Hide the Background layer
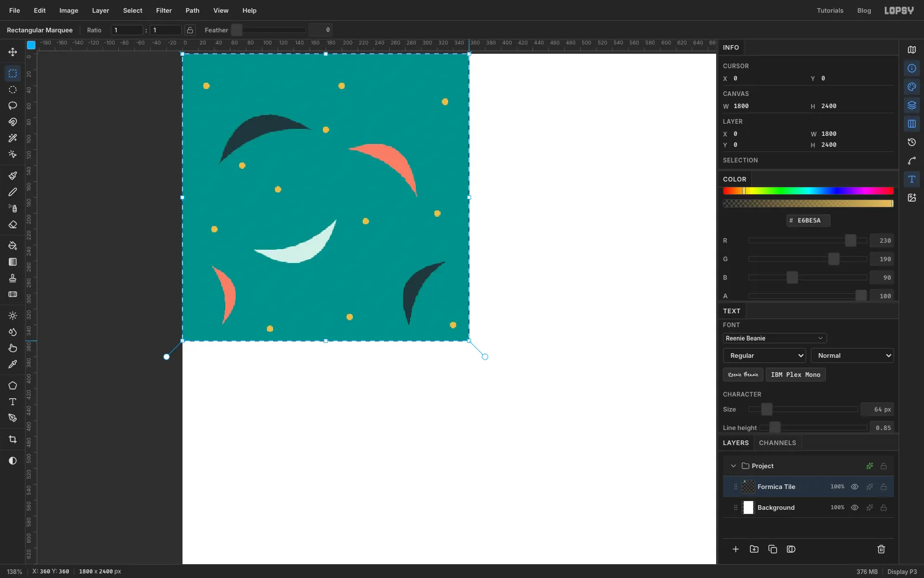924x578 pixels. (855, 507)
